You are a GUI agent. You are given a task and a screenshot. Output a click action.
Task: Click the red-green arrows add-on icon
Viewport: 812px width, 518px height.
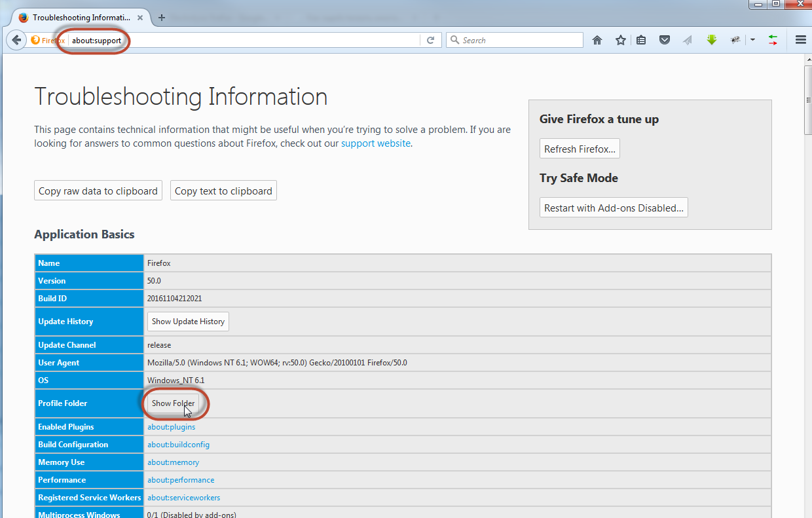[773, 40]
